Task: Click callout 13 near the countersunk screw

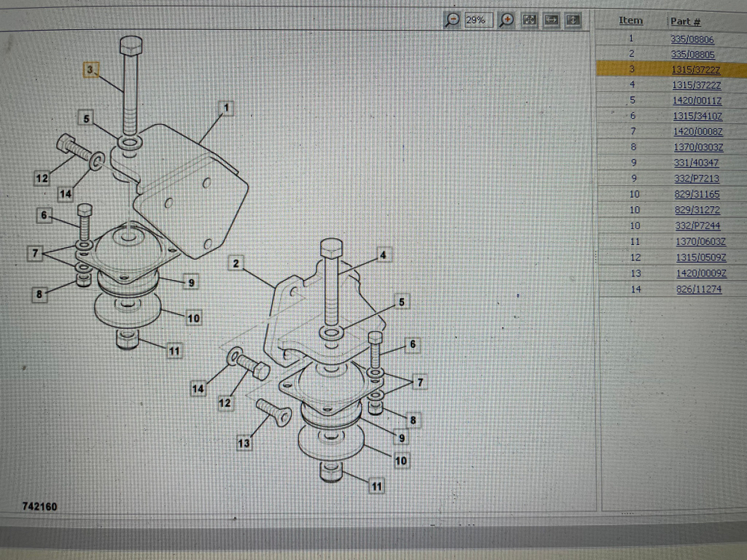Action: coord(244,444)
